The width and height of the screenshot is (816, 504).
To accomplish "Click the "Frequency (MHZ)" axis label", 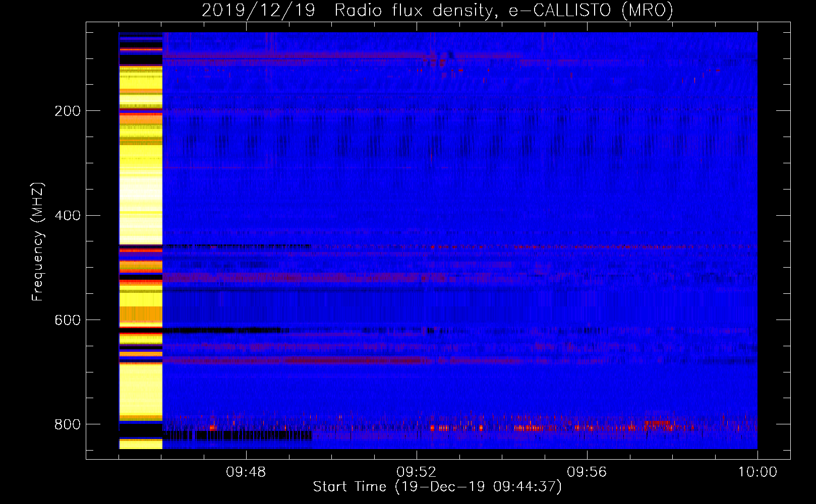I will coord(38,242).
